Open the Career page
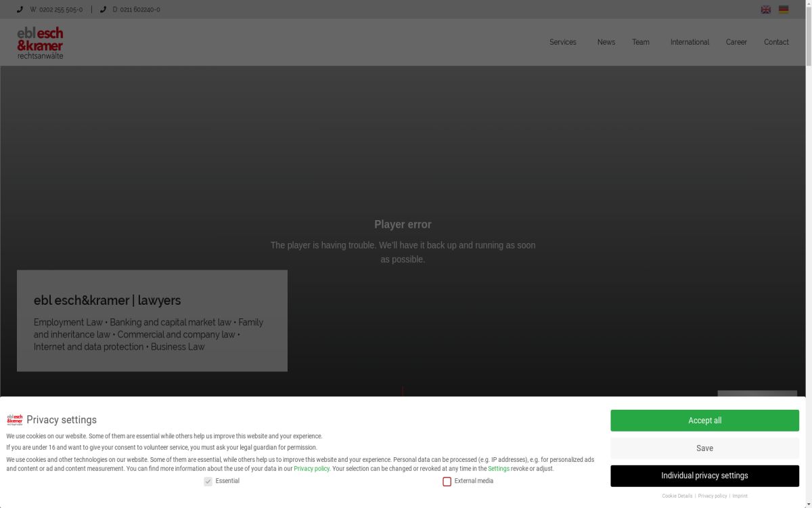The height and width of the screenshot is (508, 812). pos(736,42)
